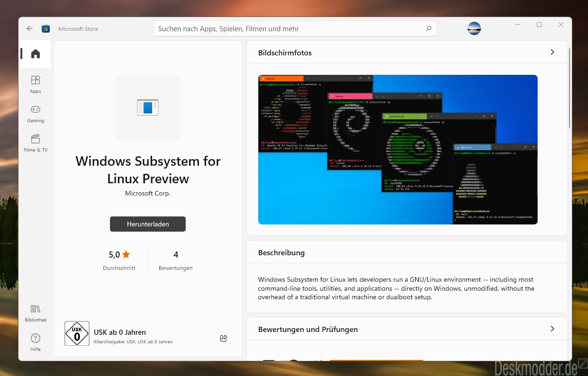Image resolution: width=588 pixels, height=376 pixels.
Task: Expand the Bildschirmfotos section chevron
Action: point(552,52)
